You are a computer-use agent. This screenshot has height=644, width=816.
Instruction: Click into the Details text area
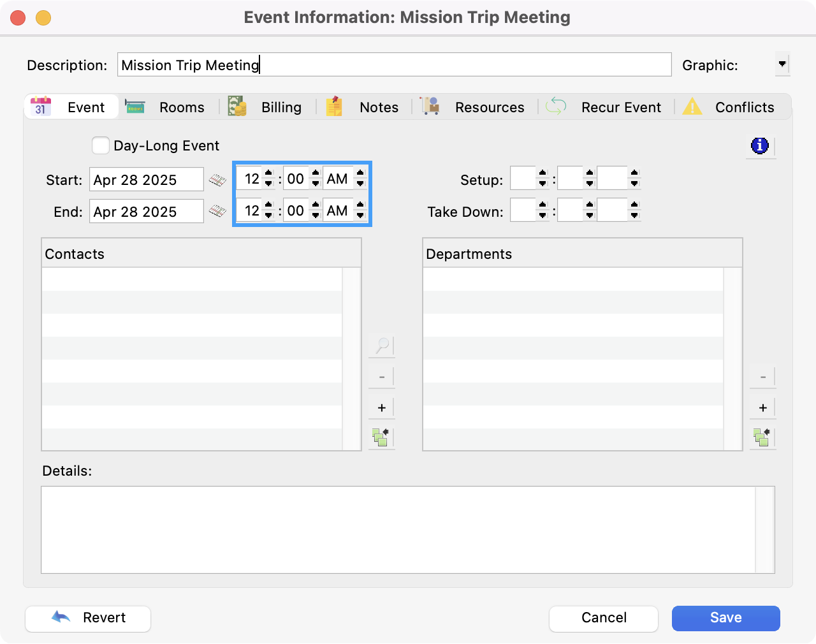tap(398, 529)
